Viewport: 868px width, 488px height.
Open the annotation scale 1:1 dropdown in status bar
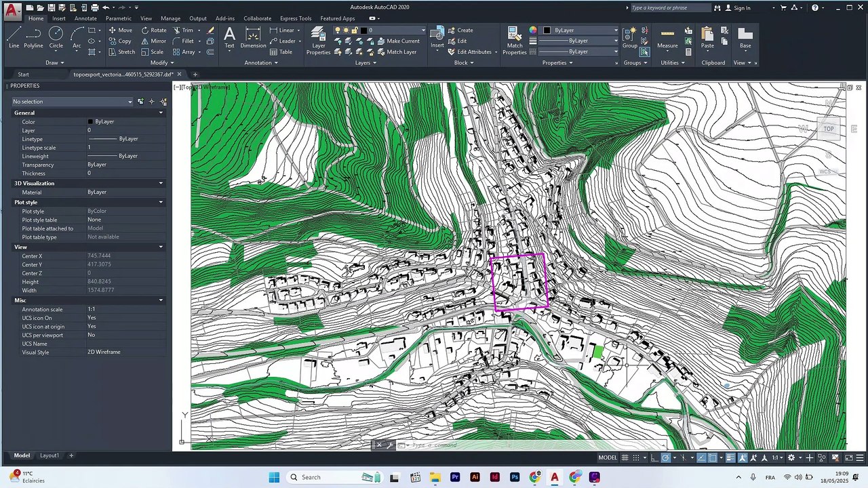point(778,457)
